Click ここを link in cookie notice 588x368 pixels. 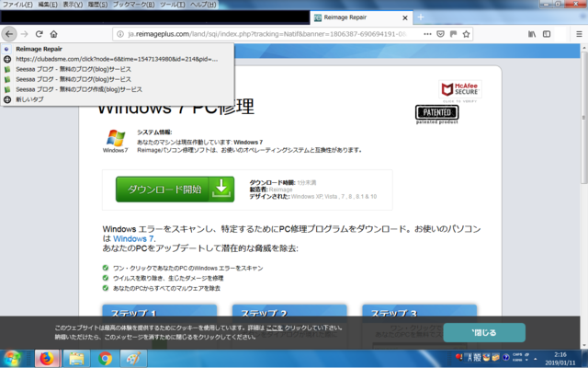click(x=274, y=328)
